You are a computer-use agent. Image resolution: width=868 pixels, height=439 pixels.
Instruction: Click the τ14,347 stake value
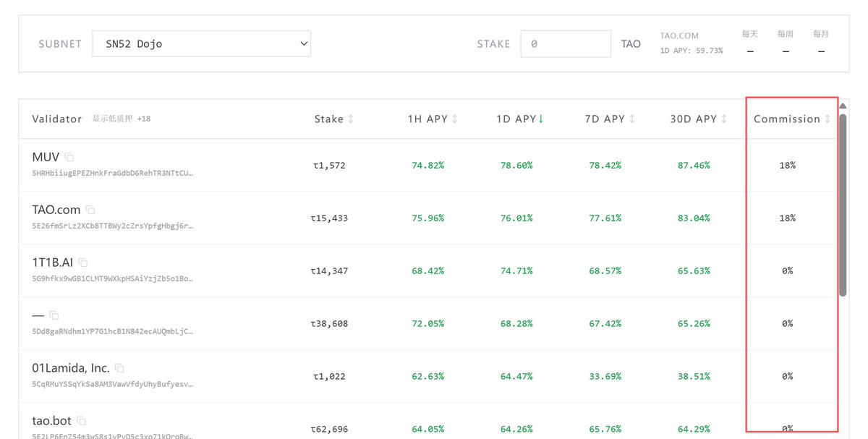[x=329, y=271]
